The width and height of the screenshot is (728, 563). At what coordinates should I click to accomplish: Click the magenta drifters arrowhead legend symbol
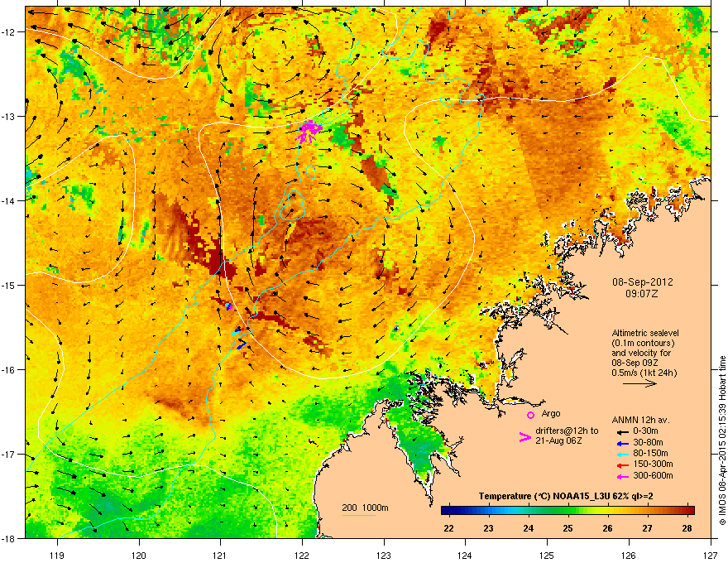(525, 436)
